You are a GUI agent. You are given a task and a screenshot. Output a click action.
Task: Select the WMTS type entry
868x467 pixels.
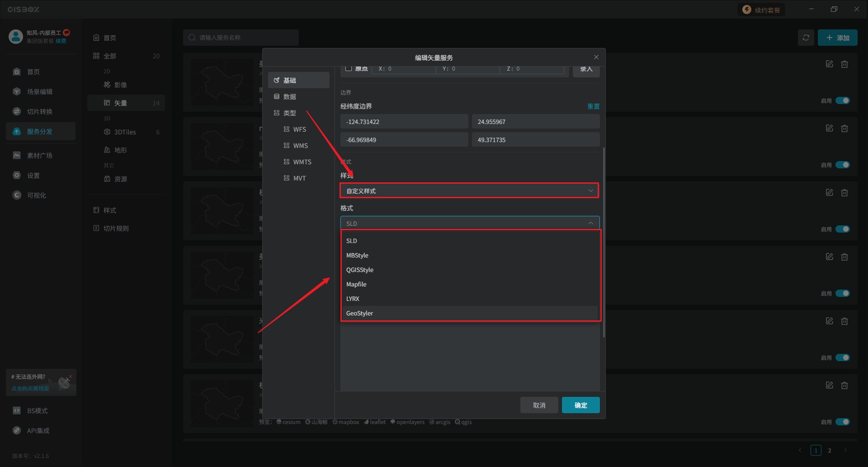(x=302, y=162)
